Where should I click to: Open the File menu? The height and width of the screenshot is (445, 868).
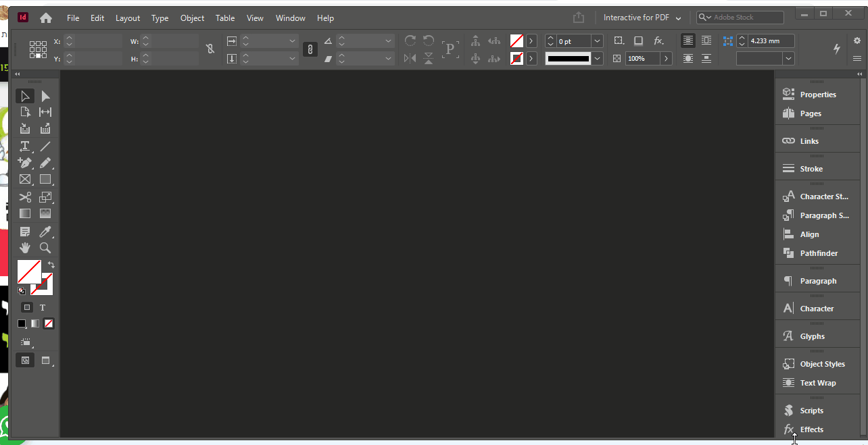[x=73, y=18]
